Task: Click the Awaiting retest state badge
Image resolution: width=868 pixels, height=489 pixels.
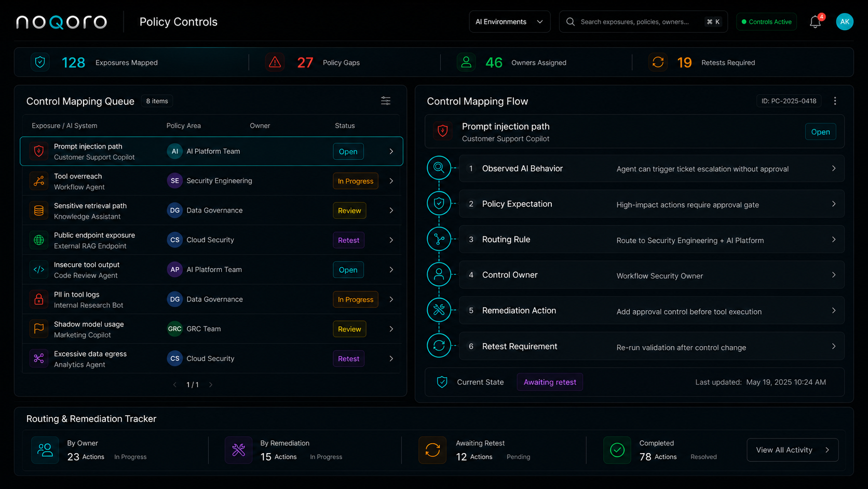Action: 550,382
